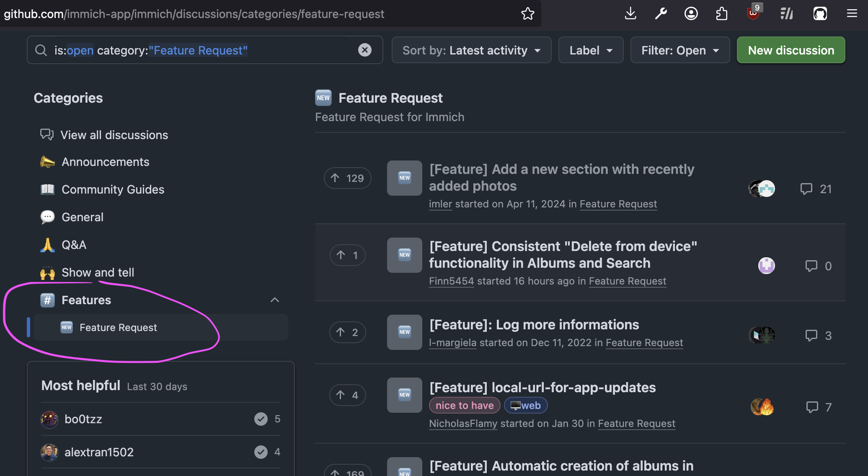Image resolution: width=868 pixels, height=476 pixels.
Task: Open browser downloads icon
Action: click(x=630, y=14)
